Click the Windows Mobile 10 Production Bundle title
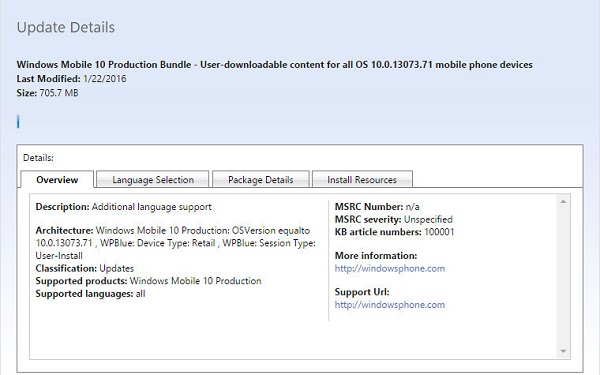This screenshot has height=375, width=600. point(274,64)
